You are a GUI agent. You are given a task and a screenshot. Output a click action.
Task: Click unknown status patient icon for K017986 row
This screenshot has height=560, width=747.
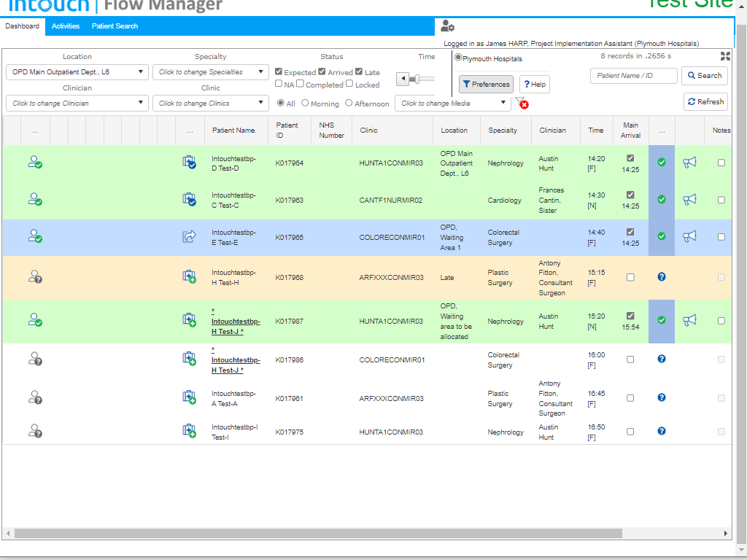35,359
